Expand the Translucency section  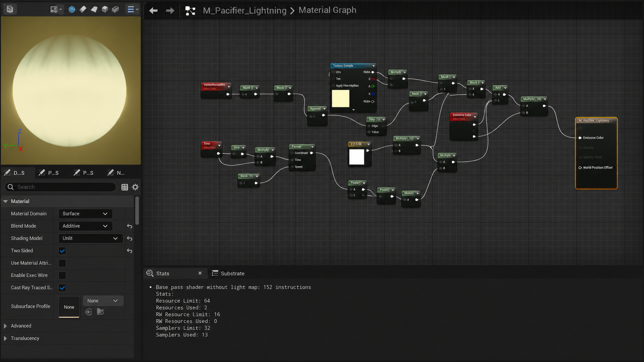click(5, 338)
